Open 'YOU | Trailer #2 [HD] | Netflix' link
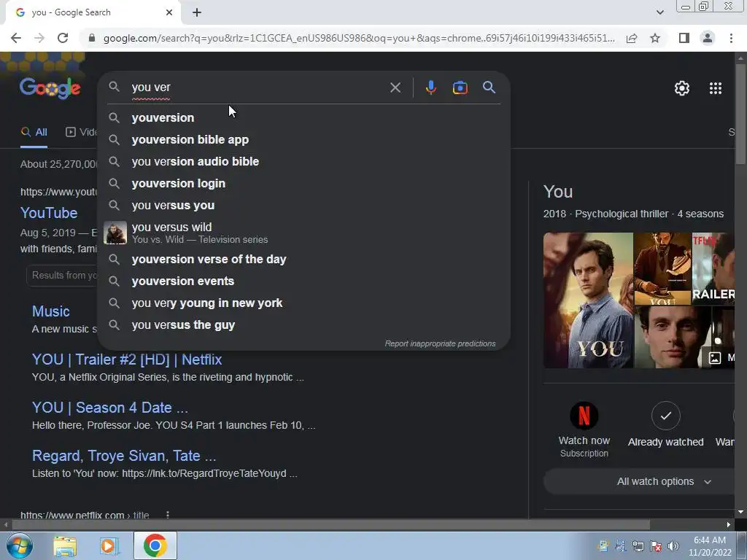 pyautogui.click(x=127, y=359)
